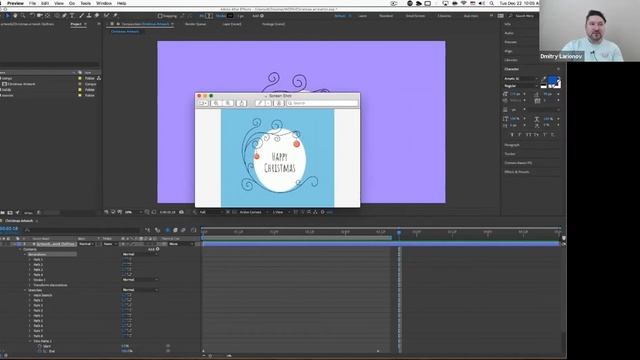Click blue text fill color in Character panel
640x360 pixels.
(x=552, y=80)
